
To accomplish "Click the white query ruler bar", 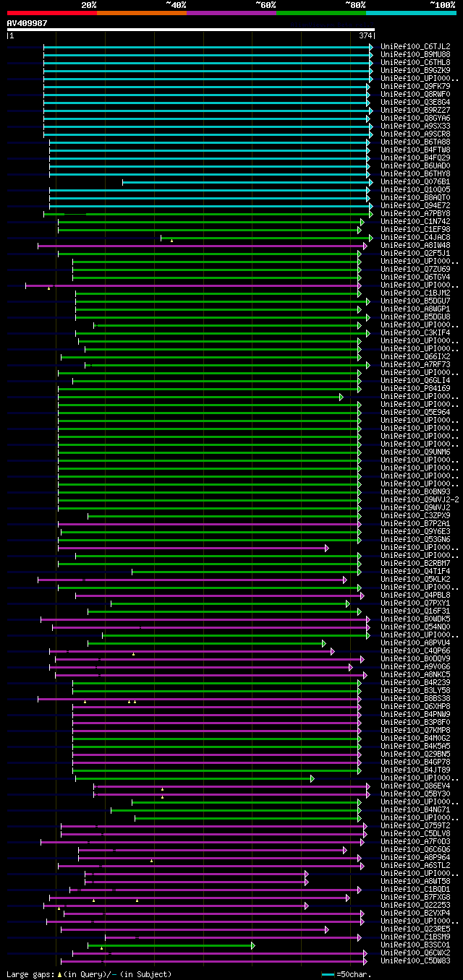I will point(191,30).
